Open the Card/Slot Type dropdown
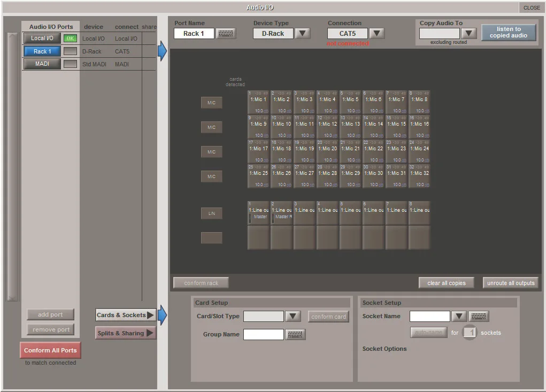Image resolution: width=546 pixels, height=392 pixels. 293,316
